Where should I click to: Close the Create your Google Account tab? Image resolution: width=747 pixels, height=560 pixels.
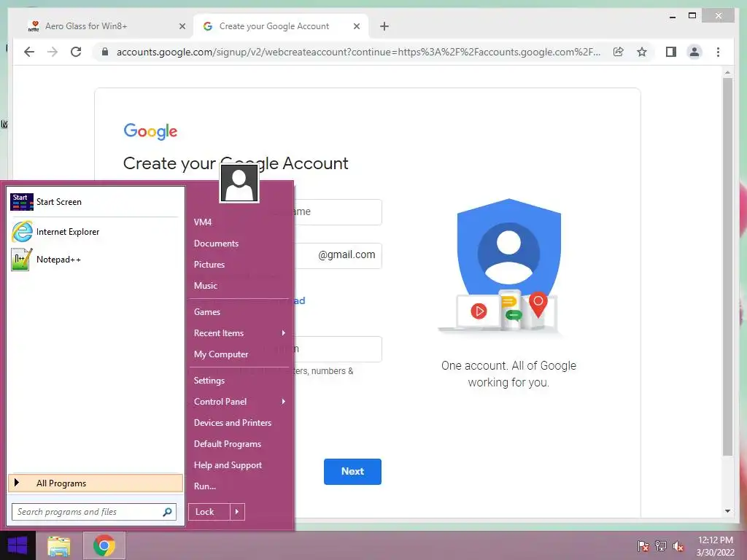356,26
